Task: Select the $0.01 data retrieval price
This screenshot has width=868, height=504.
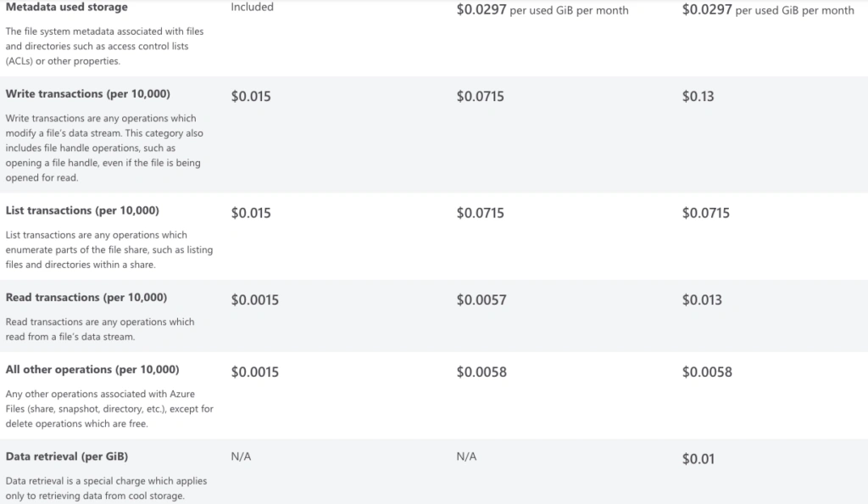Action: coord(698,458)
